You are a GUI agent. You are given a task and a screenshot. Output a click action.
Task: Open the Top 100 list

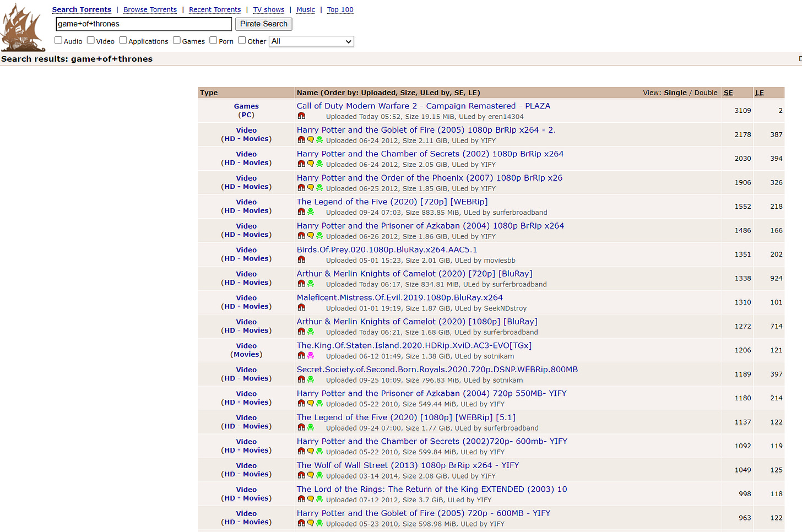tap(340, 10)
